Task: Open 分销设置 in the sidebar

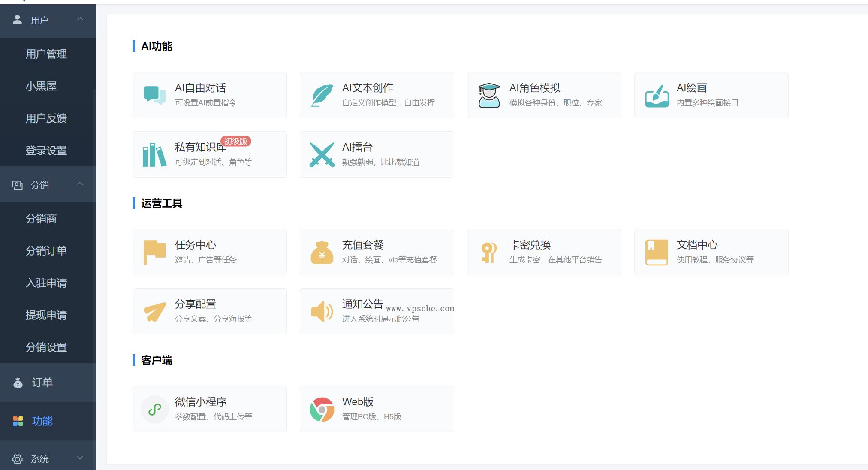Action: click(46, 347)
